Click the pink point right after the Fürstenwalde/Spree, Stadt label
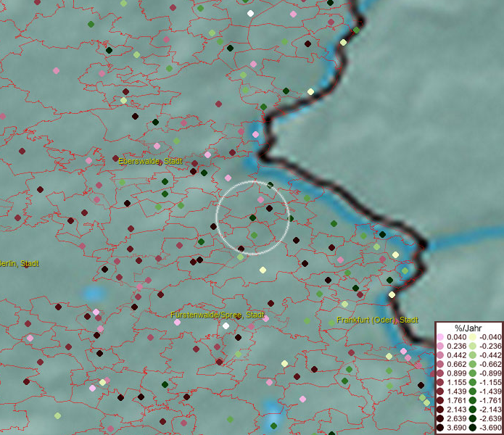 pos(266,318)
